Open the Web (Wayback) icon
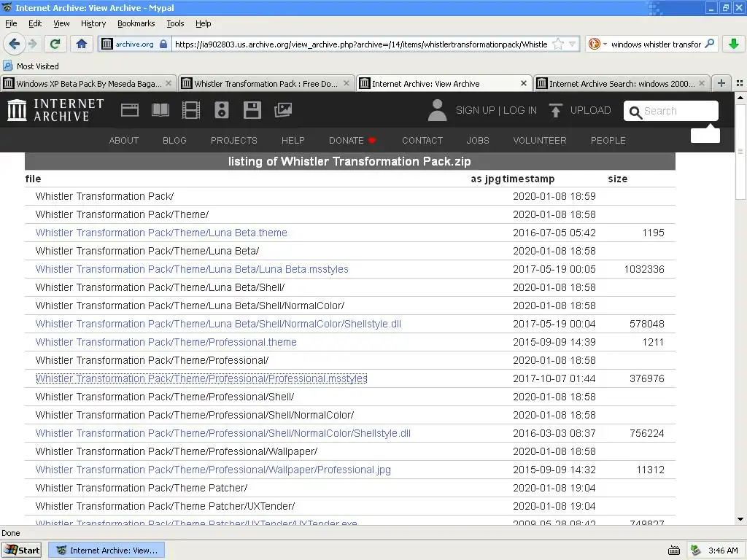Image resolution: width=747 pixels, height=560 pixels. [x=130, y=110]
